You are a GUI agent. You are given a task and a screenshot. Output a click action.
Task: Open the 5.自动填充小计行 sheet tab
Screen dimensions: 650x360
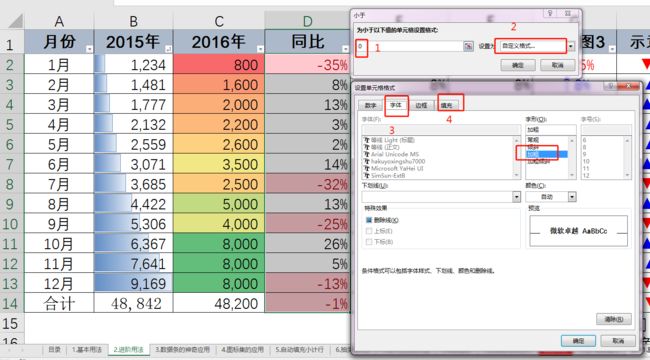pos(299,350)
